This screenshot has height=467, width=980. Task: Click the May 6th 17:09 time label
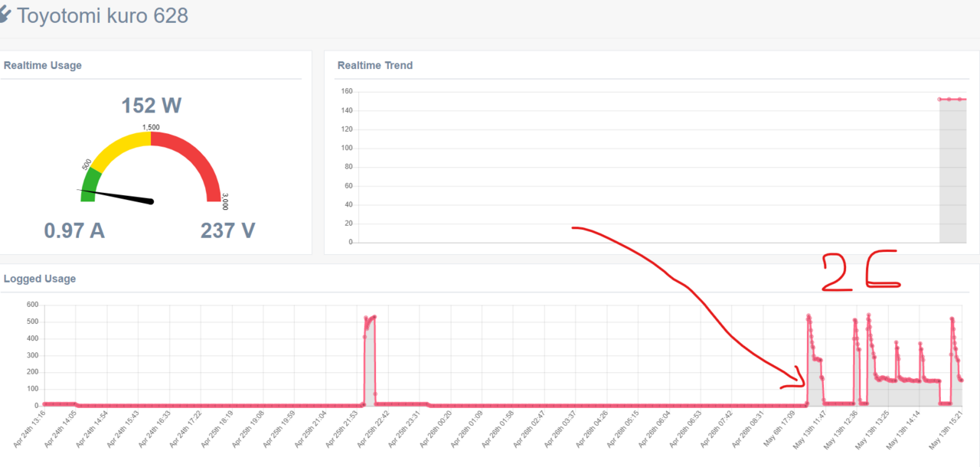pyautogui.click(x=781, y=429)
